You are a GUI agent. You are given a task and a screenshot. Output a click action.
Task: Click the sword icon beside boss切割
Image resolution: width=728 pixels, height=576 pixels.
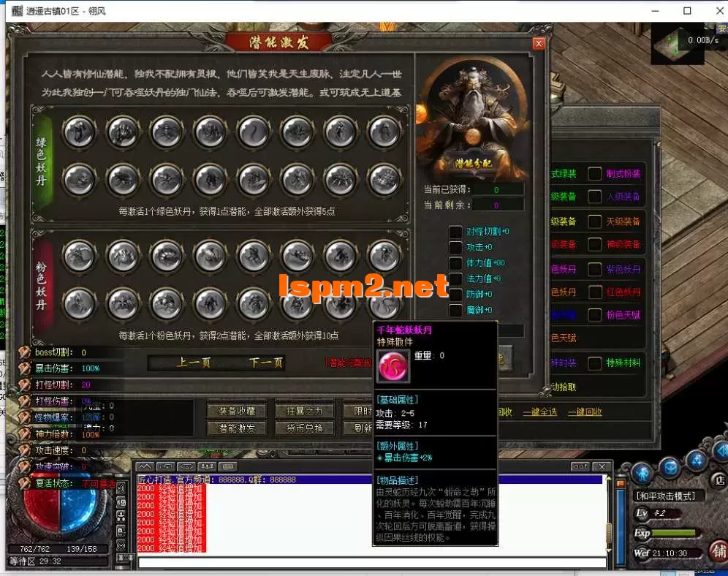click(25, 353)
